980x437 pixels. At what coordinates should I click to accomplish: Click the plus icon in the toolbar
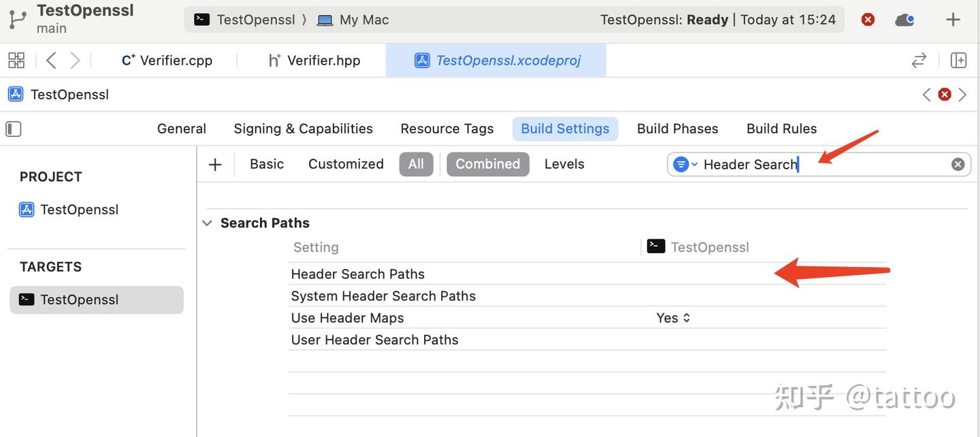(953, 20)
